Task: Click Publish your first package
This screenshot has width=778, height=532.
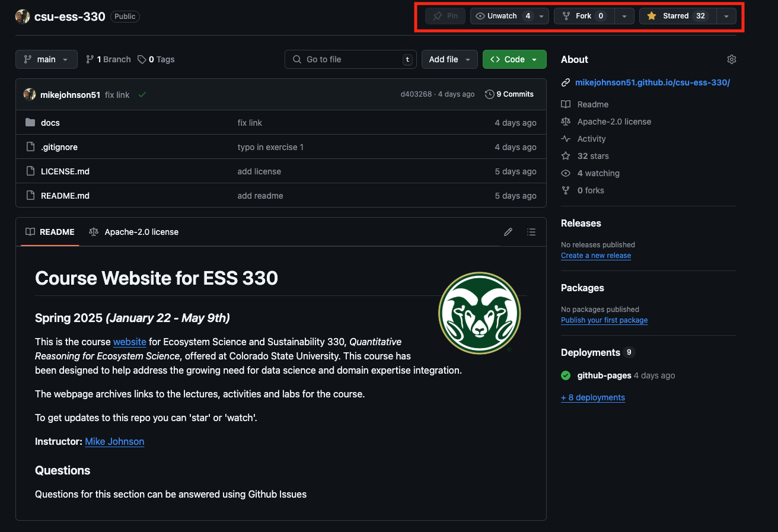Action: (x=604, y=320)
